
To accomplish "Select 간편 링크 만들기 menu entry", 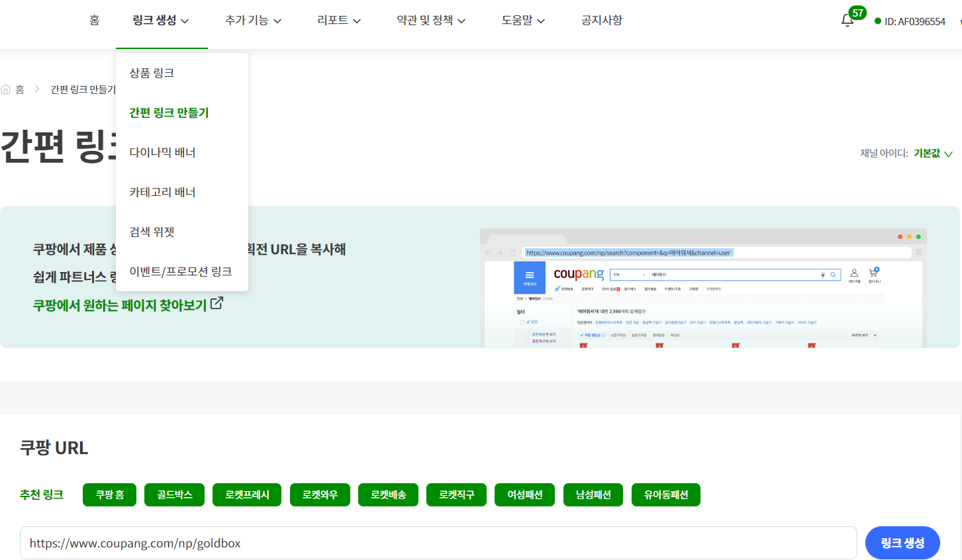I will (x=182, y=113).
